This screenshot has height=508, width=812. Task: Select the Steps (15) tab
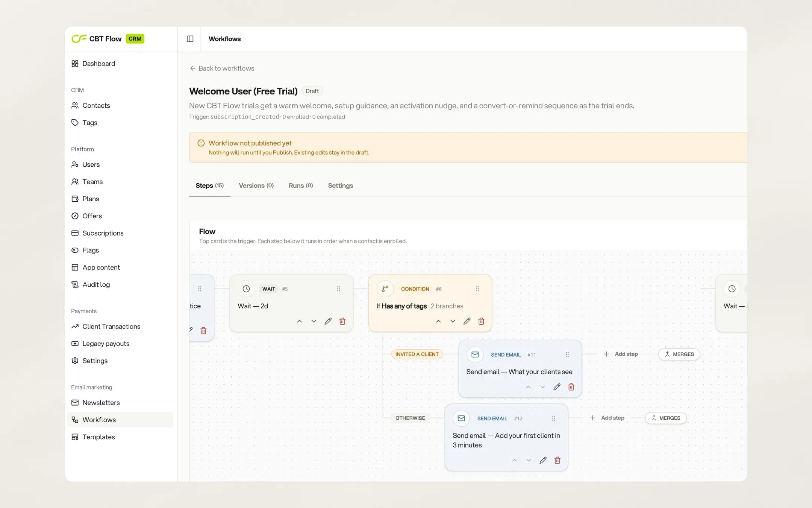coord(210,186)
